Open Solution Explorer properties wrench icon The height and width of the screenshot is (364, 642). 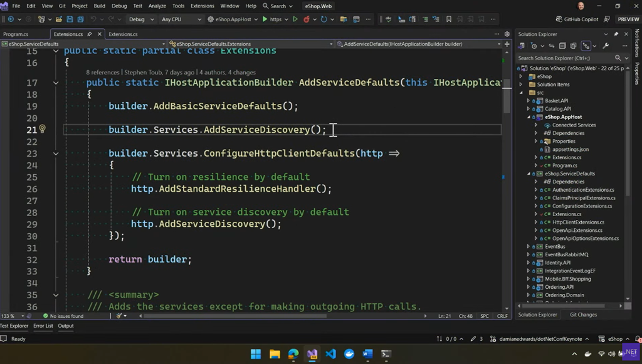tap(606, 46)
